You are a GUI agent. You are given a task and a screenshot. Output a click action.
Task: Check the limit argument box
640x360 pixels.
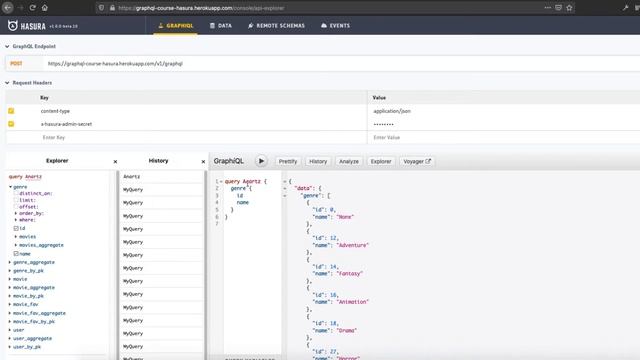(x=16, y=200)
